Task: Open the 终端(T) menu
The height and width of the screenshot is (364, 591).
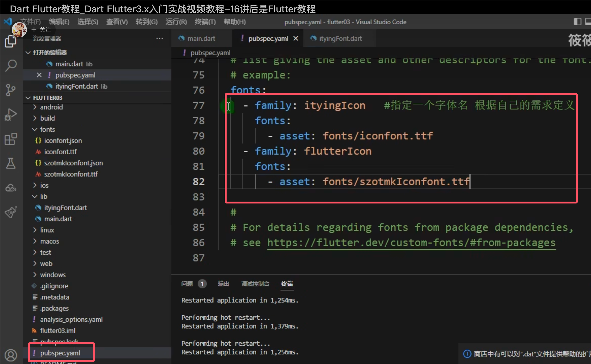Action: (x=205, y=22)
